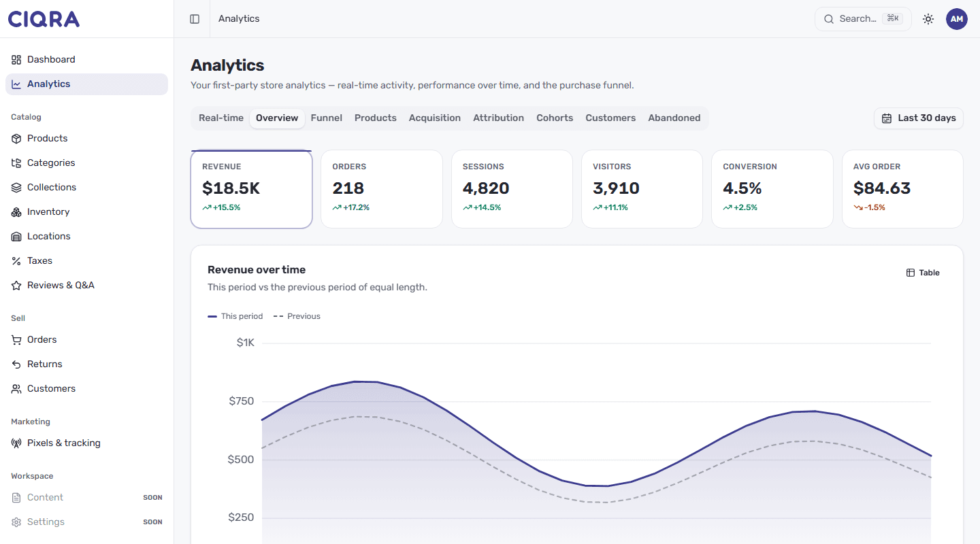
Task: Click the $84.63 average order value
Action: coord(882,188)
